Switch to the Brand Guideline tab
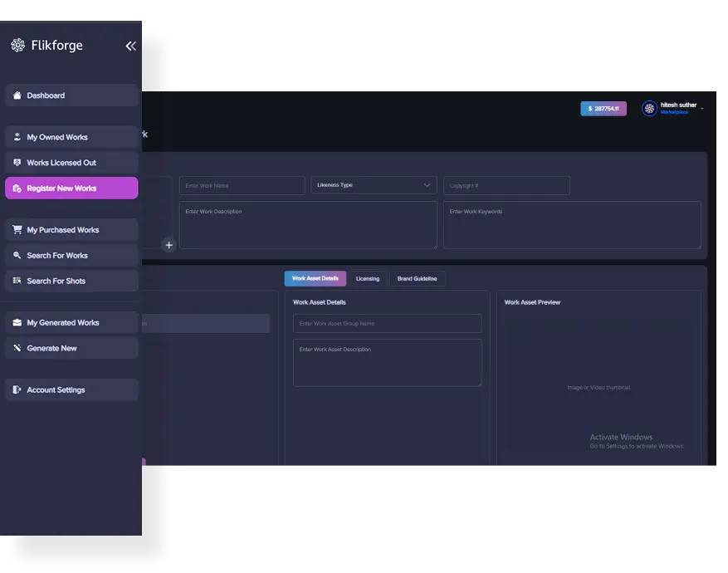Screen dimensions: 728x573 tap(417, 279)
